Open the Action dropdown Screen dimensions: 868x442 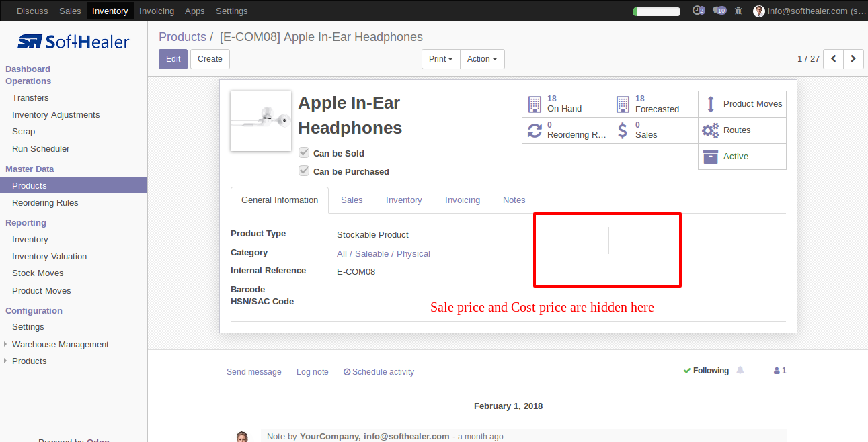(482, 59)
